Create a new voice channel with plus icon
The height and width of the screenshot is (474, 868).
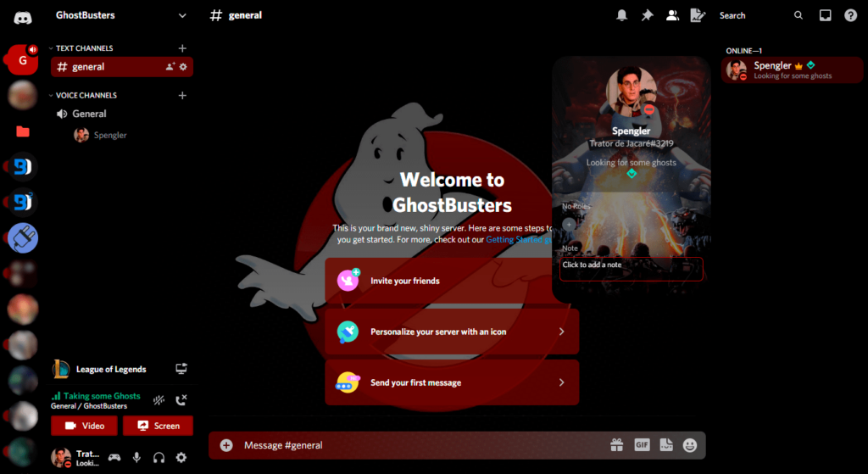pyautogui.click(x=182, y=95)
